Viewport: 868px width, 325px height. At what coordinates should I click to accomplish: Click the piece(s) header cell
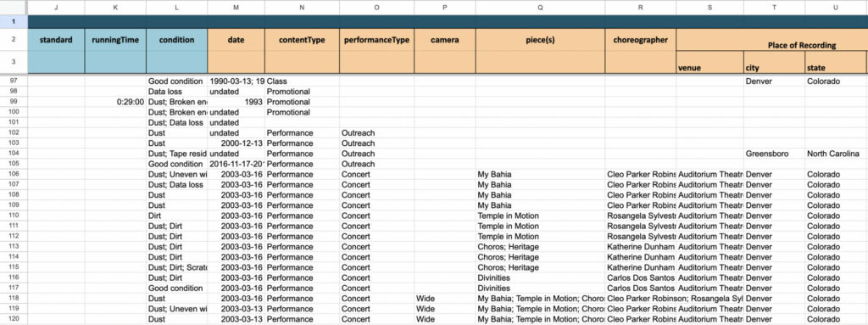pyautogui.click(x=540, y=40)
